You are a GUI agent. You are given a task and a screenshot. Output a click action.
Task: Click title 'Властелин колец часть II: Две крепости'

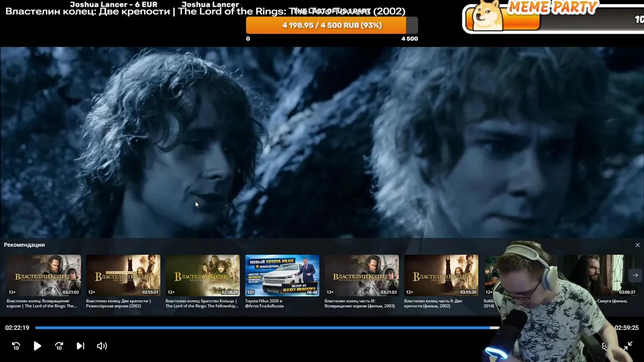433,303
